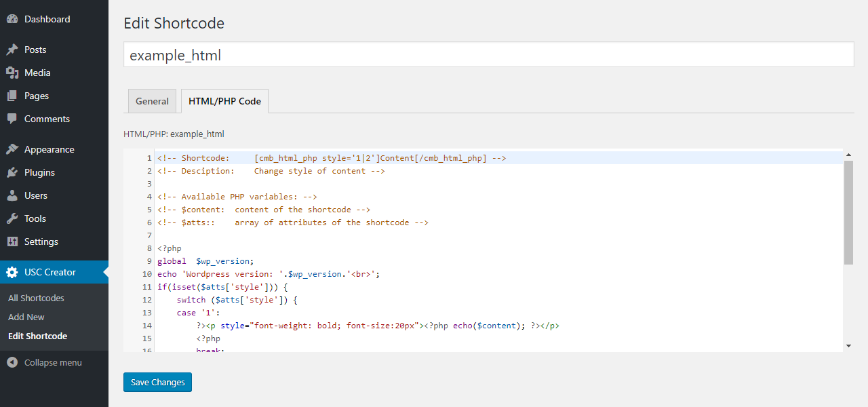
Task: Click the Comments bubble icon
Action: point(12,119)
